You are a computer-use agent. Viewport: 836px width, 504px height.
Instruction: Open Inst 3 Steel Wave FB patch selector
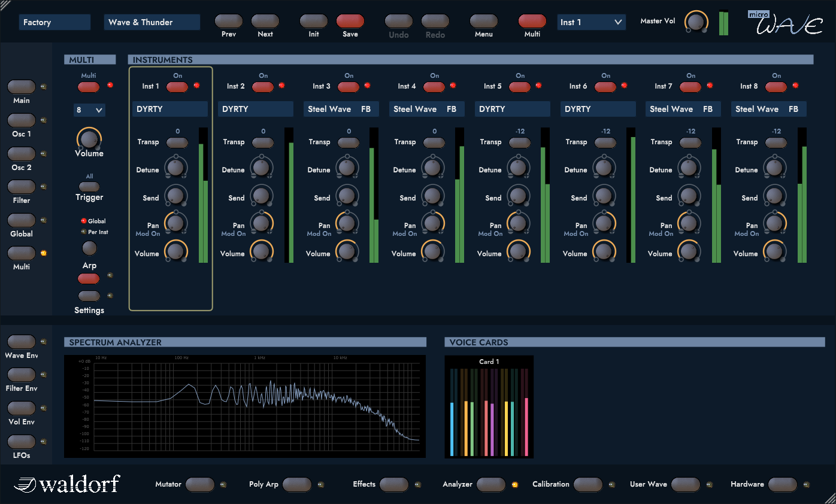click(341, 109)
